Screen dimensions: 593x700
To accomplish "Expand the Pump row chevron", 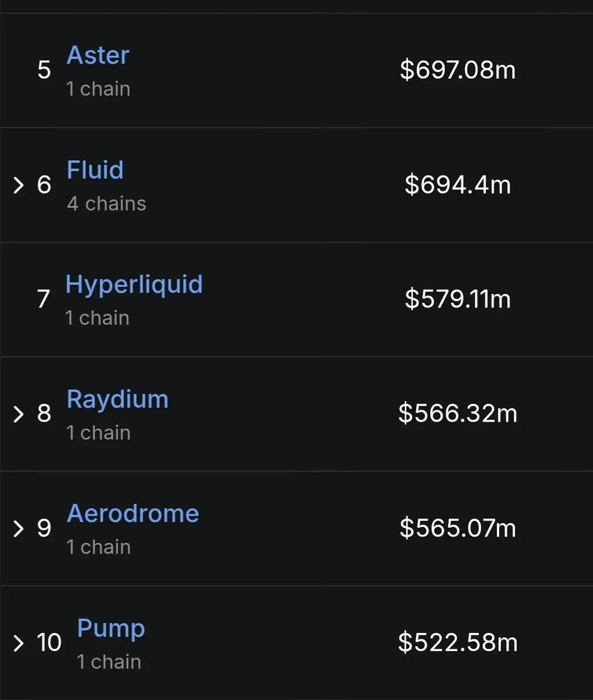I will (19, 643).
